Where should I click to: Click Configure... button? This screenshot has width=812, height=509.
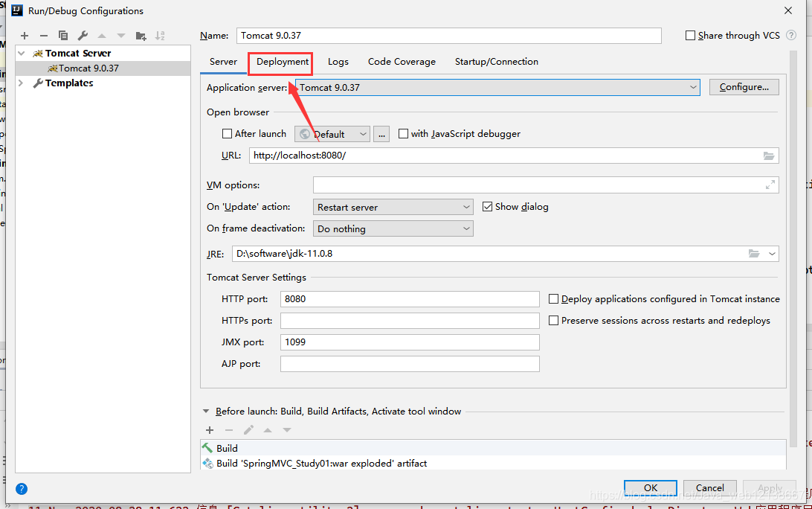744,87
